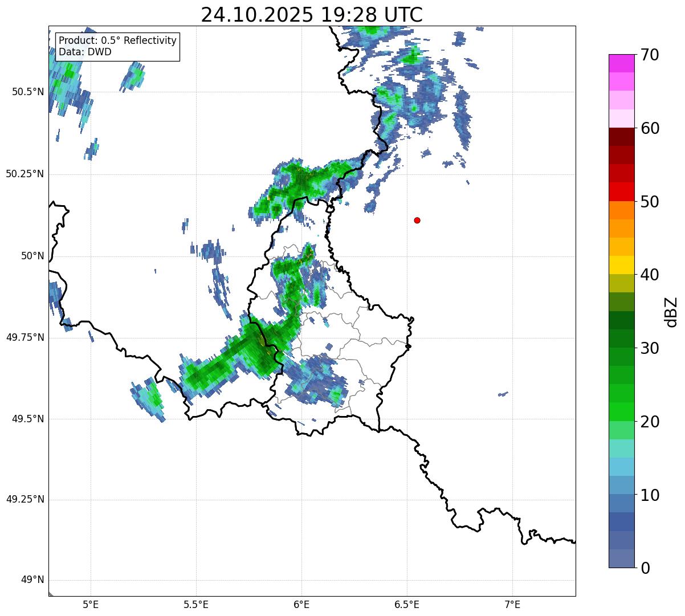
Task: Click the dark maroon colorbar segment below 60
Action: [621, 137]
